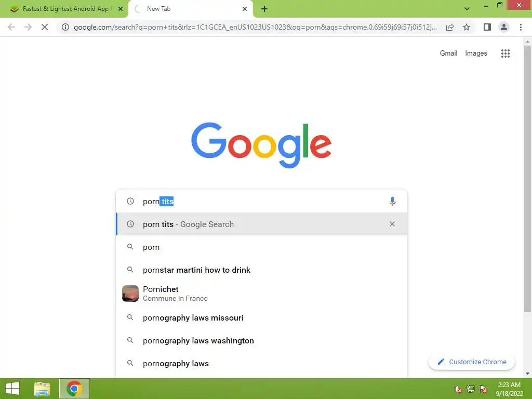Open the Chrome three-dot menu
The height and width of the screenshot is (399, 532).
(x=521, y=27)
